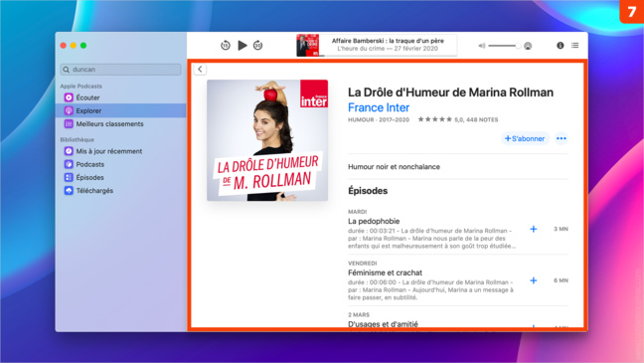Open Mis à jour récemment
Image resolution: width=644 pixels, height=363 pixels.
tap(121, 151)
